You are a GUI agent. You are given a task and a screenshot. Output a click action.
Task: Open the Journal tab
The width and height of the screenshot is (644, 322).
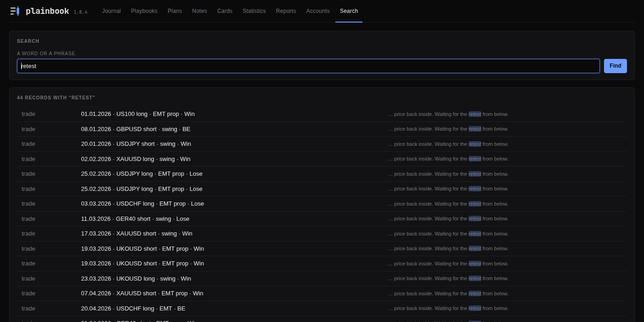[111, 11]
